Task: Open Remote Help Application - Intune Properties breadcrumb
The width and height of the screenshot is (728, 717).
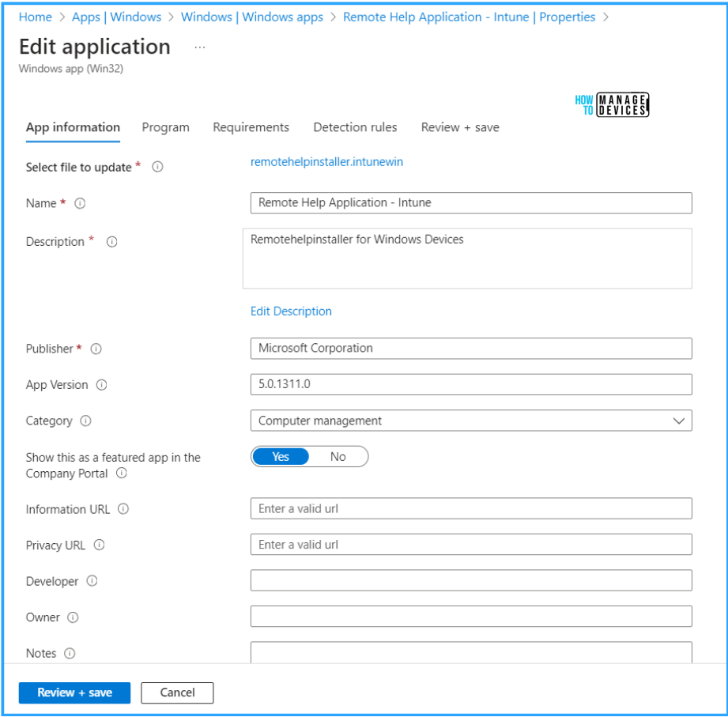Action: (x=469, y=17)
